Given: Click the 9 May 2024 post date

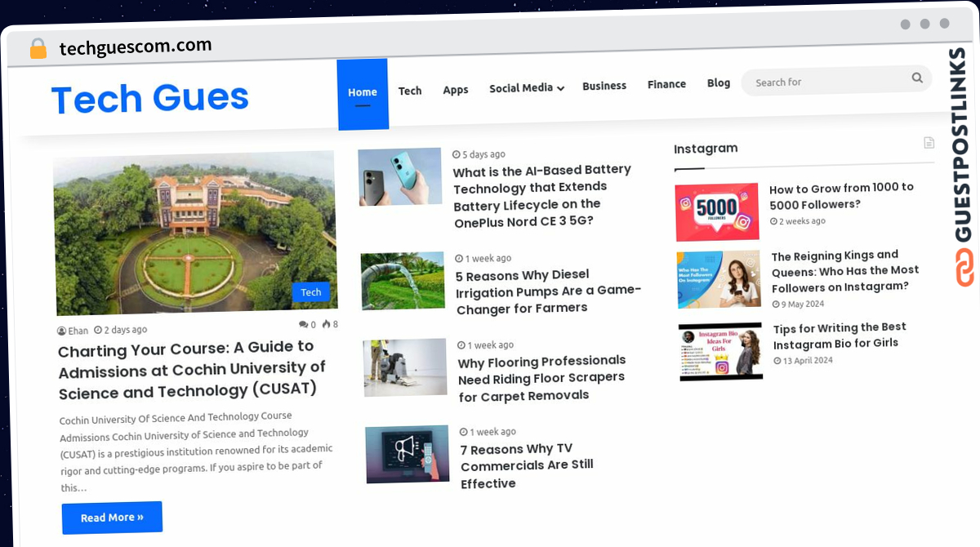Looking at the screenshot, I should pos(798,304).
